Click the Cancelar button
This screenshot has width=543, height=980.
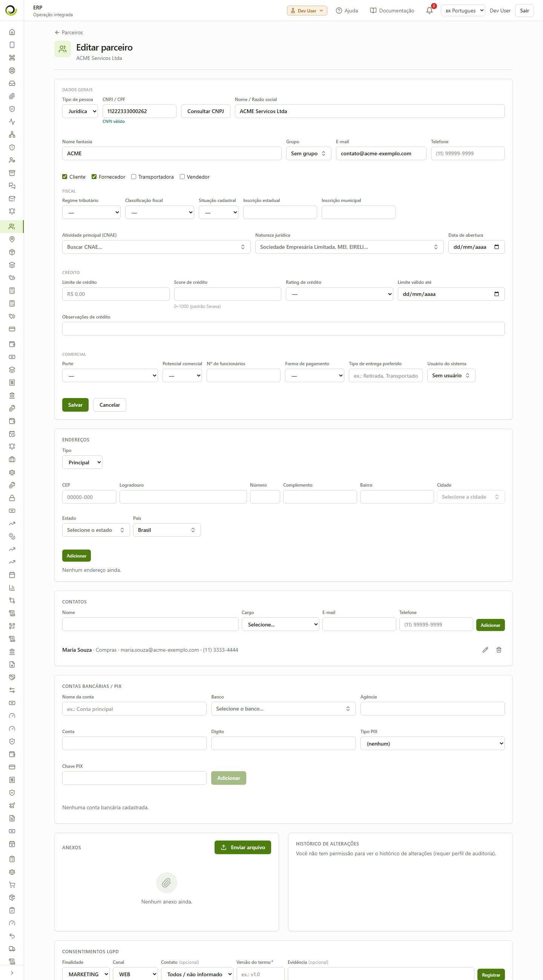click(110, 405)
